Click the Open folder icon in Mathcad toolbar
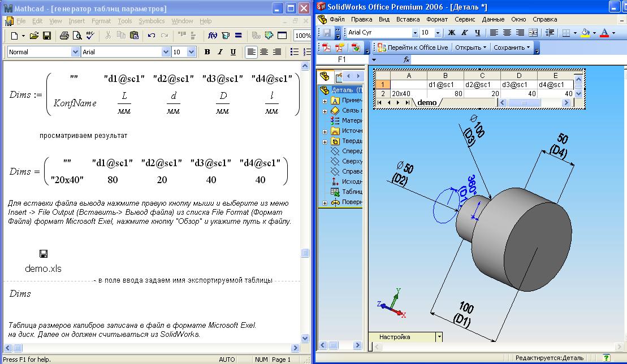 tap(34, 36)
